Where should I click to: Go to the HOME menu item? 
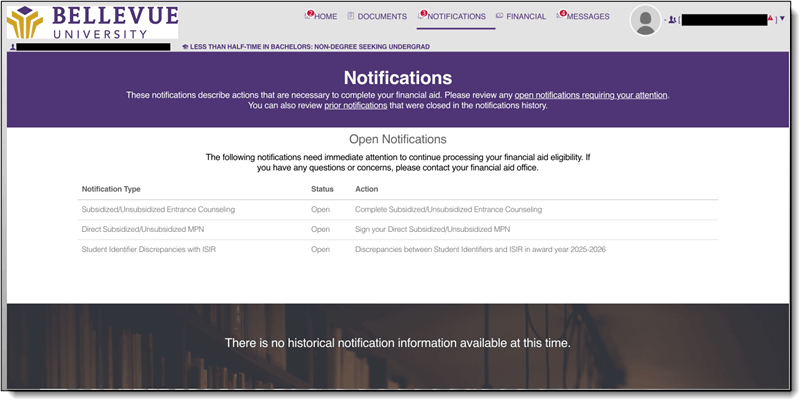(321, 16)
